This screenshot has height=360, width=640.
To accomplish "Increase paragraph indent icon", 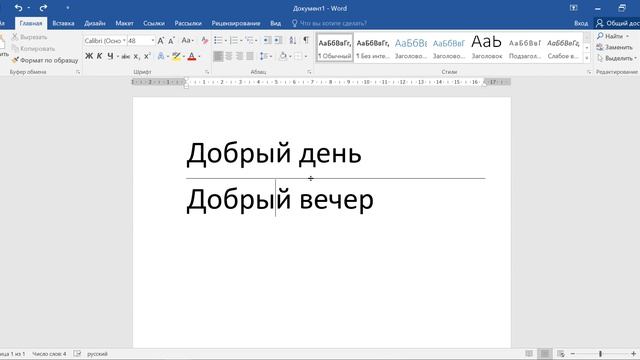I will pyautogui.click(x=278, y=40).
